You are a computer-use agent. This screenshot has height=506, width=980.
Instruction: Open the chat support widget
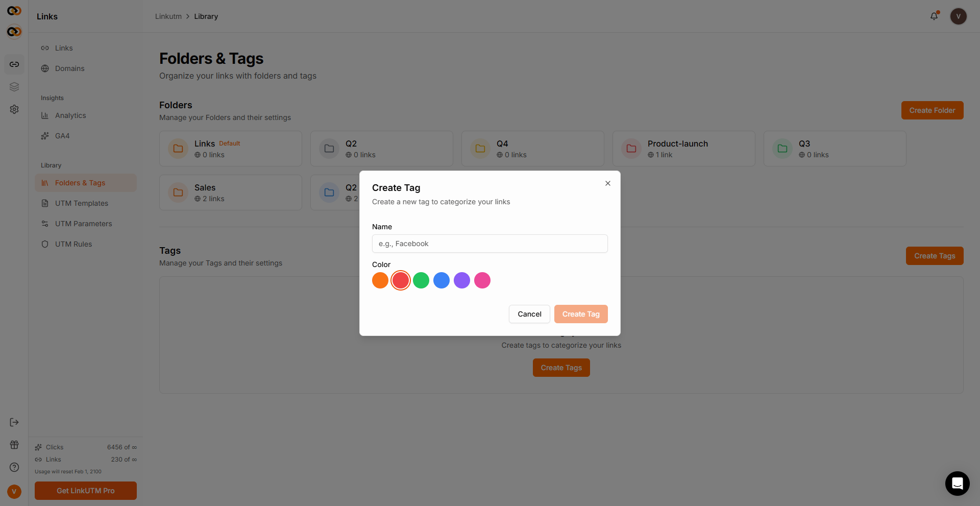pos(957,483)
